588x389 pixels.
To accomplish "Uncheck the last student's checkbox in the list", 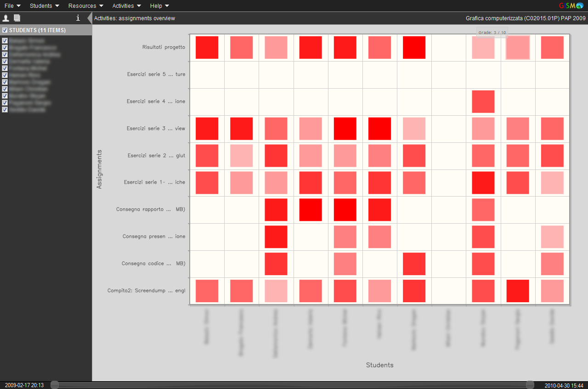I will 5,110.
